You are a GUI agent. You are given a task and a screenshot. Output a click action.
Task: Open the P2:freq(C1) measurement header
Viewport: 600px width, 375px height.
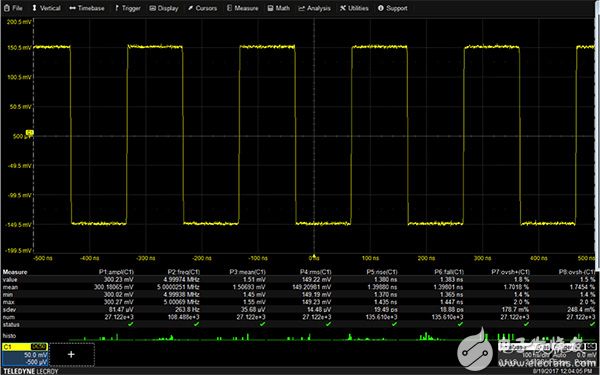tap(184, 272)
